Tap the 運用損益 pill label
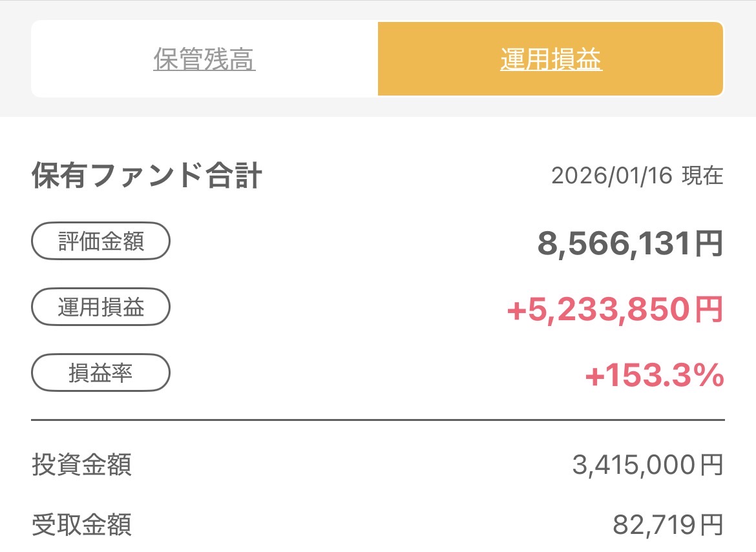Screen dimensions: 756x552 tap(101, 308)
